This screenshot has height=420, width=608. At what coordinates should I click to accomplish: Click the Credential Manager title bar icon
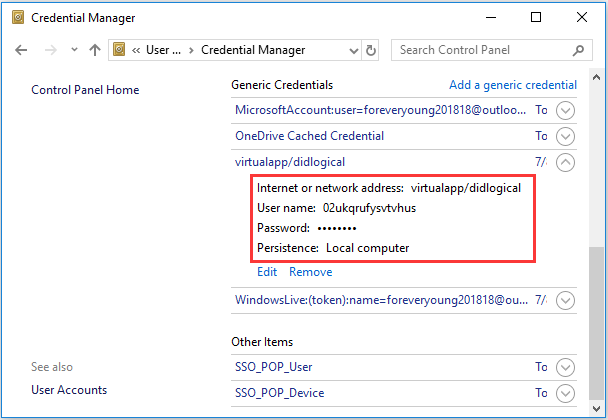coord(18,17)
